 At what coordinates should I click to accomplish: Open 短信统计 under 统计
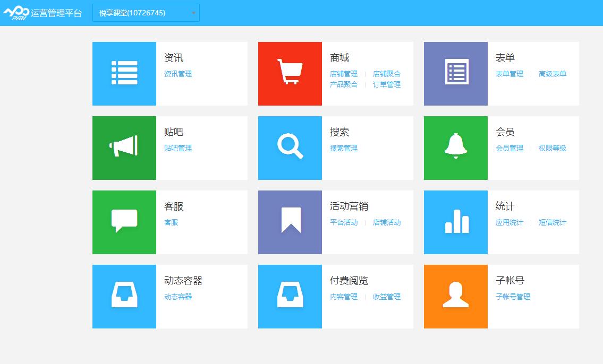(553, 223)
